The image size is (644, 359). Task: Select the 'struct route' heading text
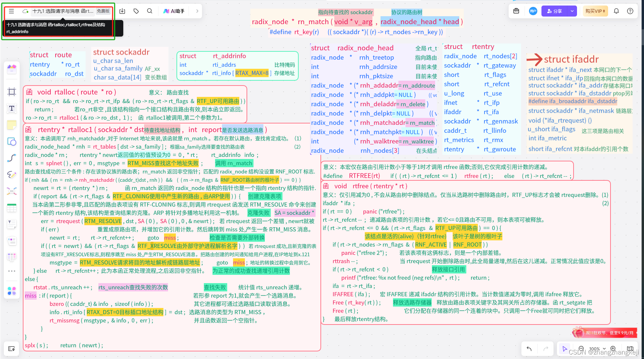(x=51, y=55)
